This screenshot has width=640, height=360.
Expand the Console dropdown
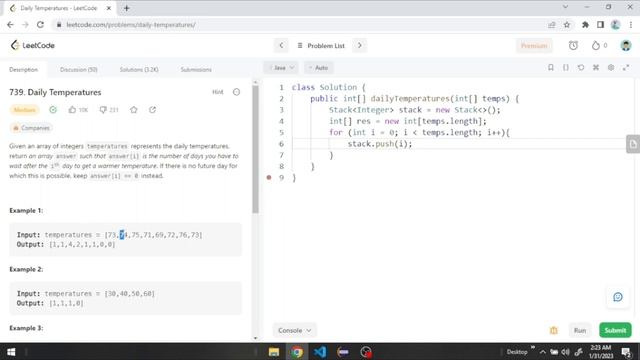click(x=294, y=330)
